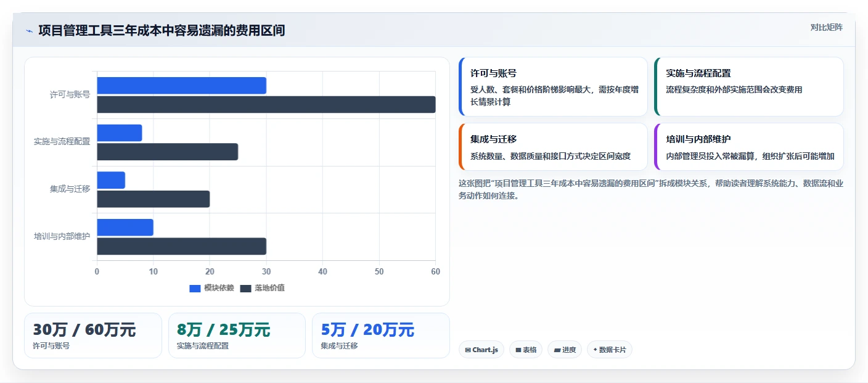Click the blue 模块依赖 legend swatch
Screen dimensions: 868x383
tap(195, 288)
